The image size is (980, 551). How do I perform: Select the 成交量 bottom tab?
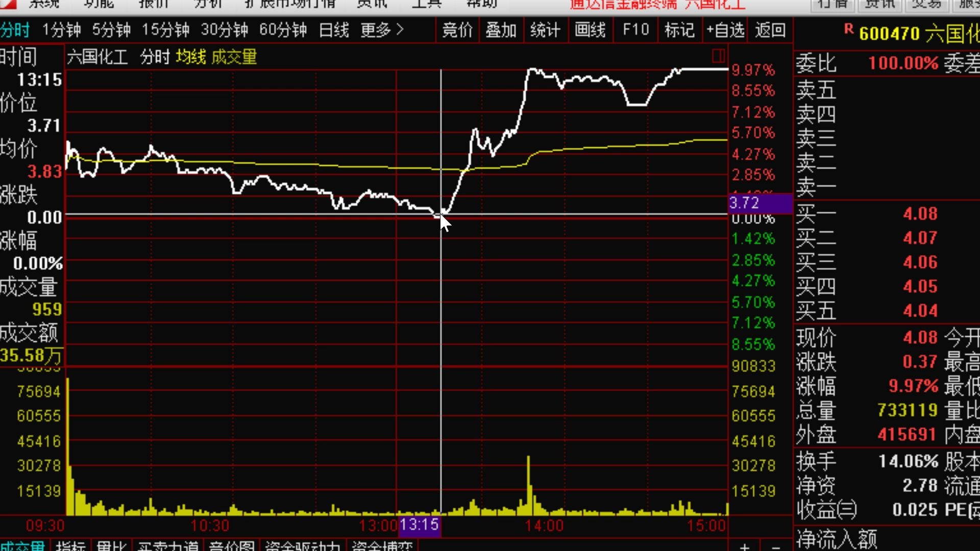[23, 546]
